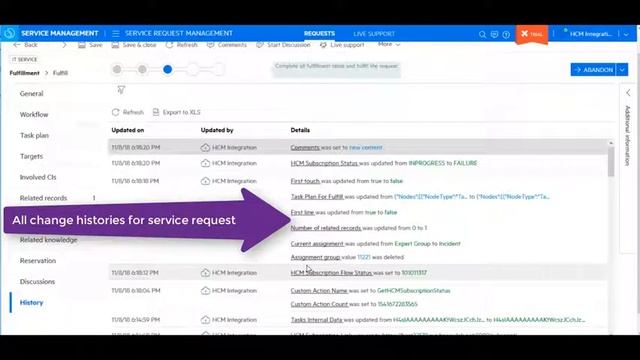Go Back using the back arrow

(x=25, y=45)
